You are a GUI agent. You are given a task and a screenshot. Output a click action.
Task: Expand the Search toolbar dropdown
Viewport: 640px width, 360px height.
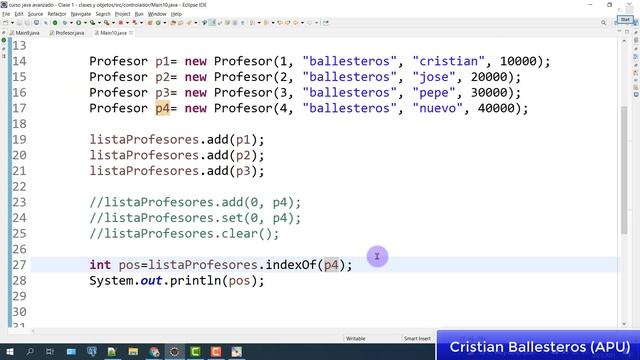(196, 23)
